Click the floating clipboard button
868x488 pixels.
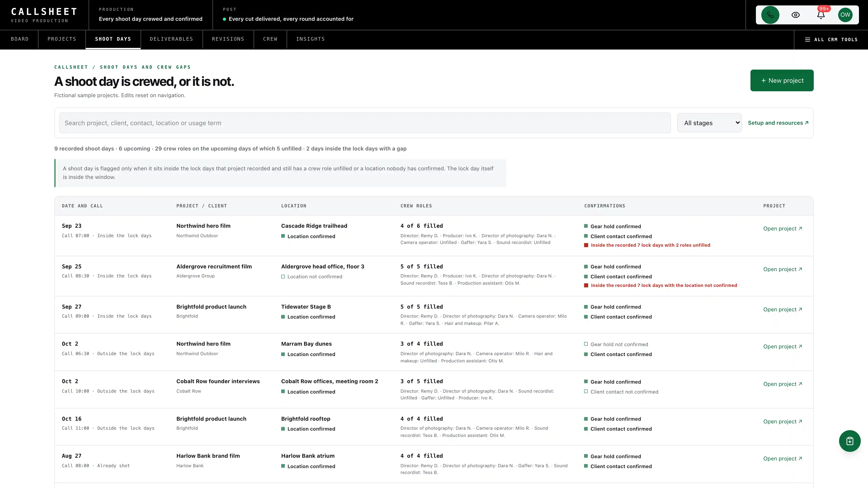(849, 441)
